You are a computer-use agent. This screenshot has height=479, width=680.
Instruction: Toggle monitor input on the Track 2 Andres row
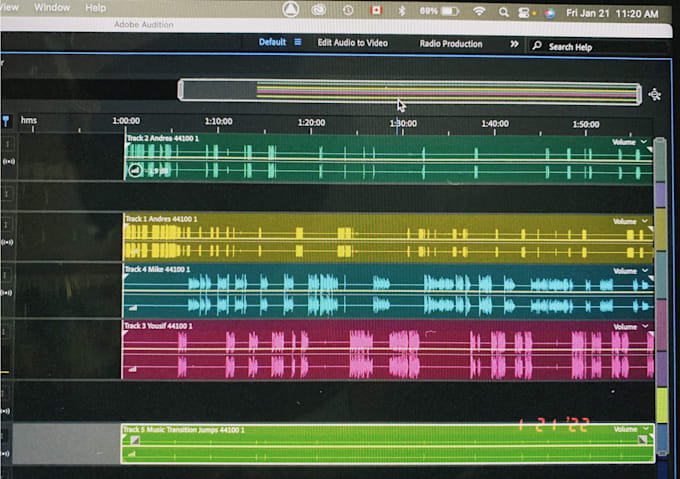(x=9, y=161)
